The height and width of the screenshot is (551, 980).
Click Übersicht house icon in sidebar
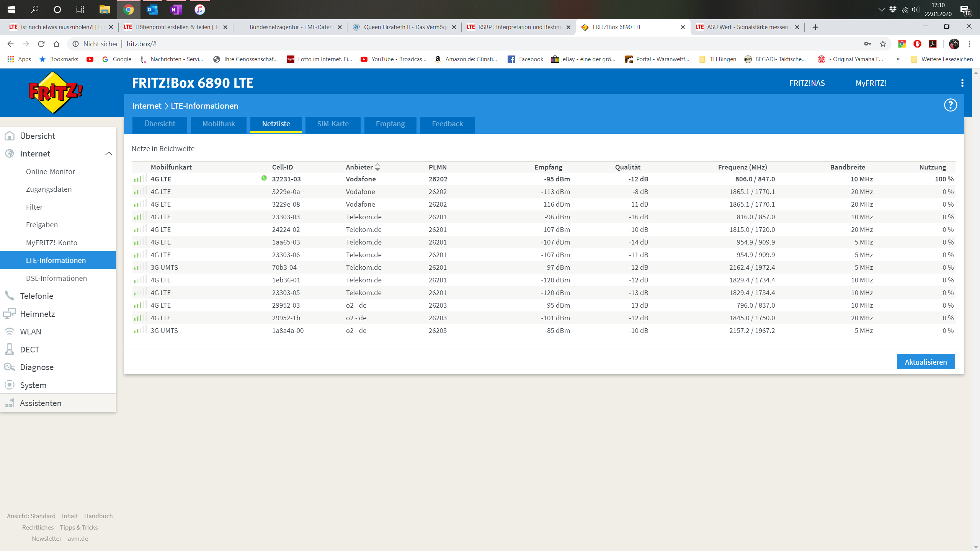pos(10,136)
